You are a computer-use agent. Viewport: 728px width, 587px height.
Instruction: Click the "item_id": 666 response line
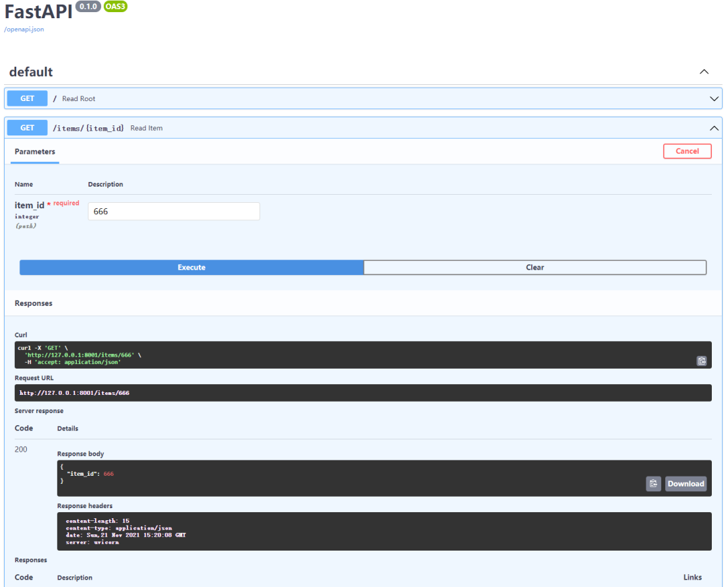90,474
